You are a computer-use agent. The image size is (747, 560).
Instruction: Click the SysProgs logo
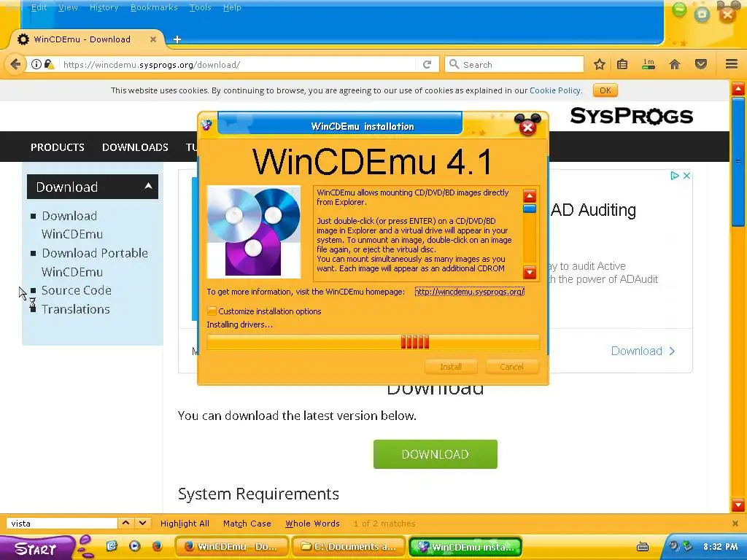click(631, 116)
